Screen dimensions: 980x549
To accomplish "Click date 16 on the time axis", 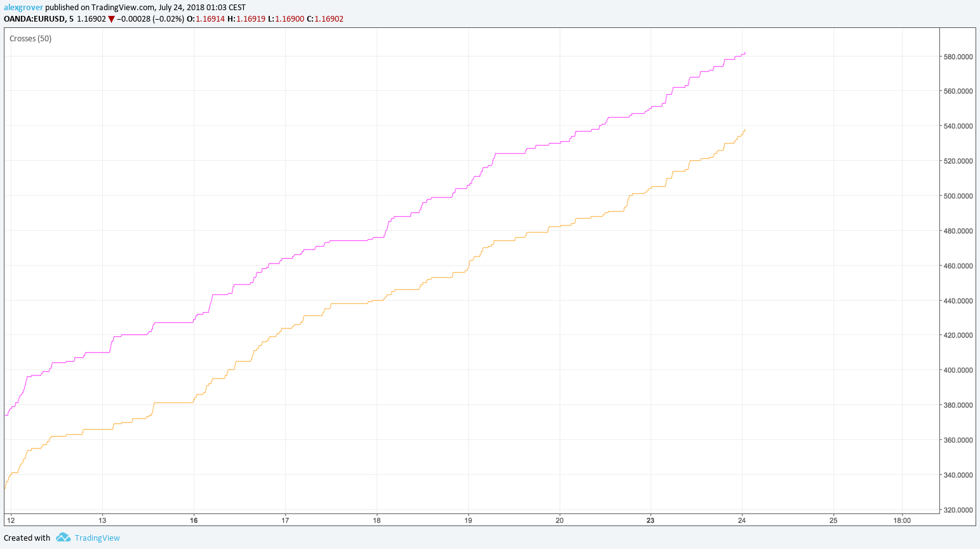I will point(194,520).
